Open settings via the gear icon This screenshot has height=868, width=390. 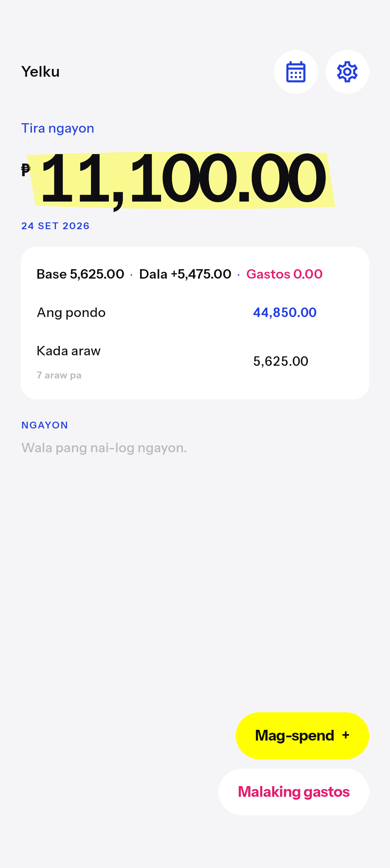pyautogui.click(x=347, y=72)
